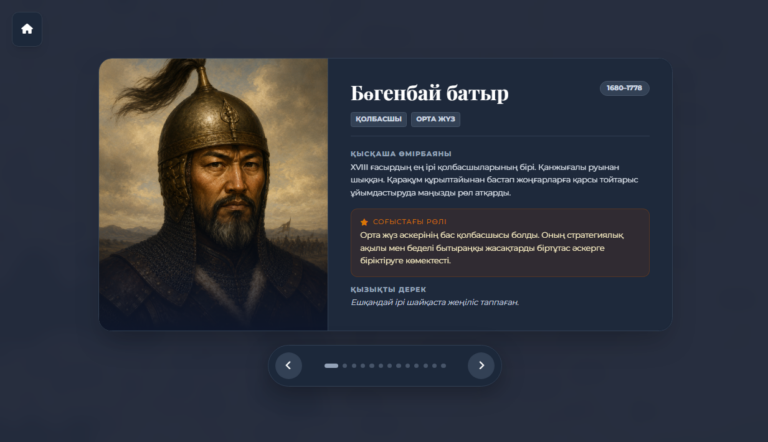Screen dimensions: 768x442
Task: Select the ҚОЛБАСШЫ tag
Action: click(x=379, y=119)
